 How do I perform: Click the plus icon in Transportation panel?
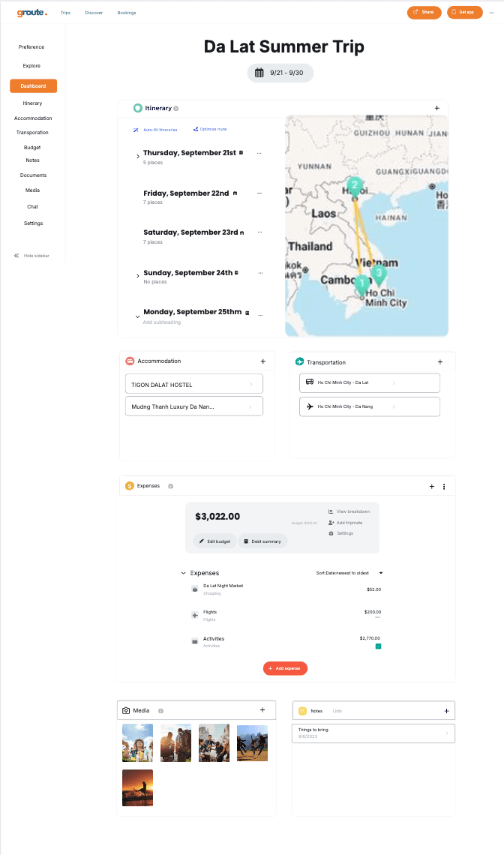click(x=440, y=362)
